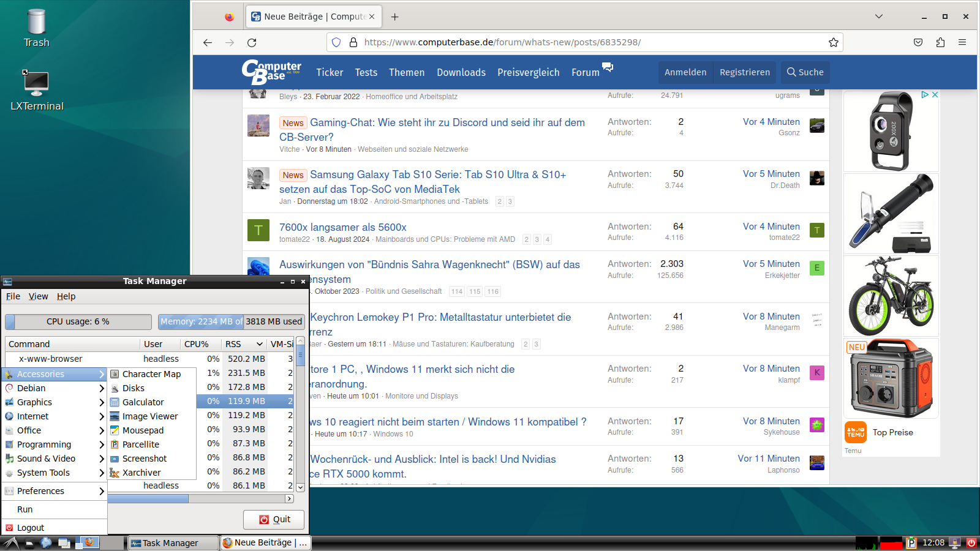Open the File menu in Task Manager
Viewport: 980px width, 551px height.
click(x=13, y=296)
